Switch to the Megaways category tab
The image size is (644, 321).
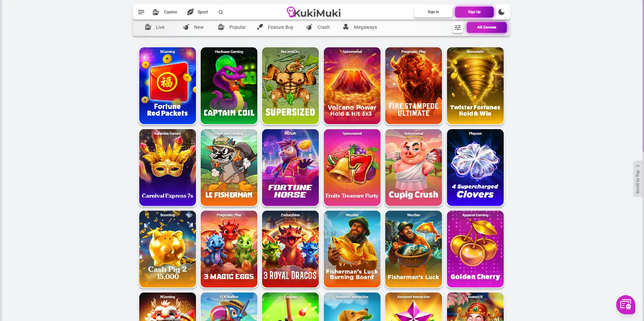click(360, 27)
